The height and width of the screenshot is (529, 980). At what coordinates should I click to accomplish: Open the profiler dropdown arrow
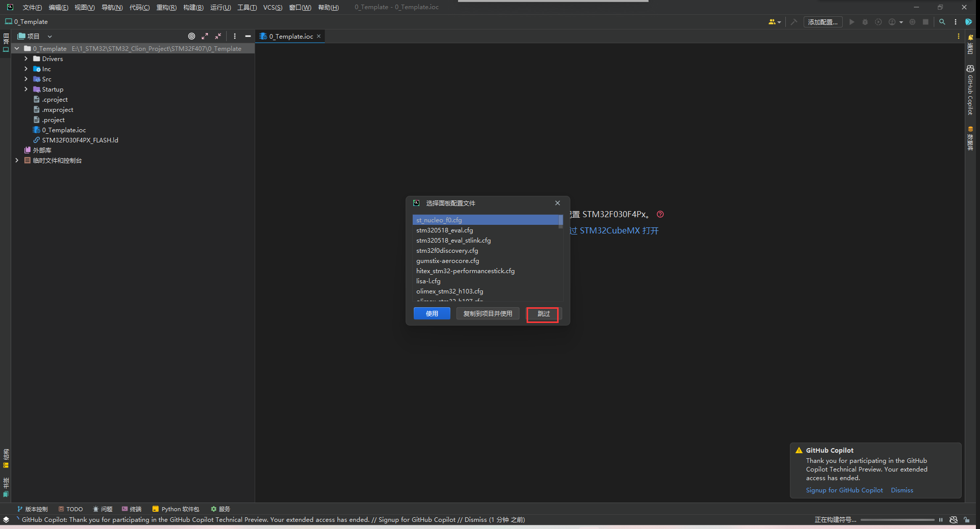tap(901, 22)
